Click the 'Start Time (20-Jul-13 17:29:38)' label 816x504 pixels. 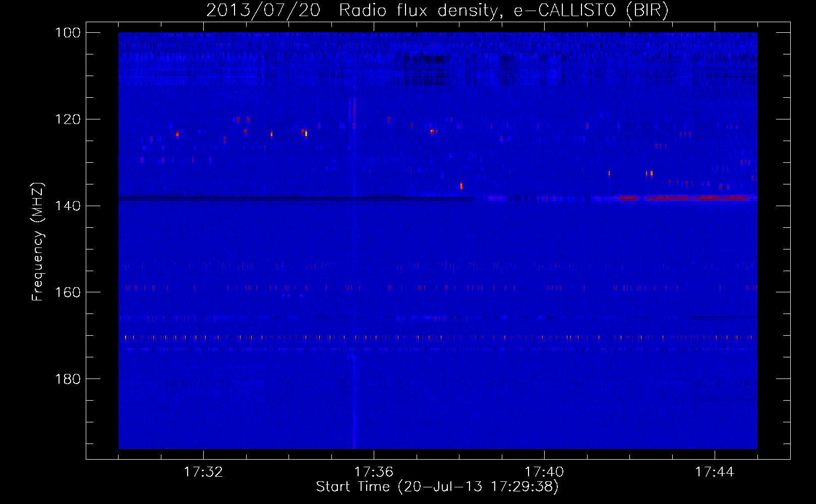(x=437, y=487)
